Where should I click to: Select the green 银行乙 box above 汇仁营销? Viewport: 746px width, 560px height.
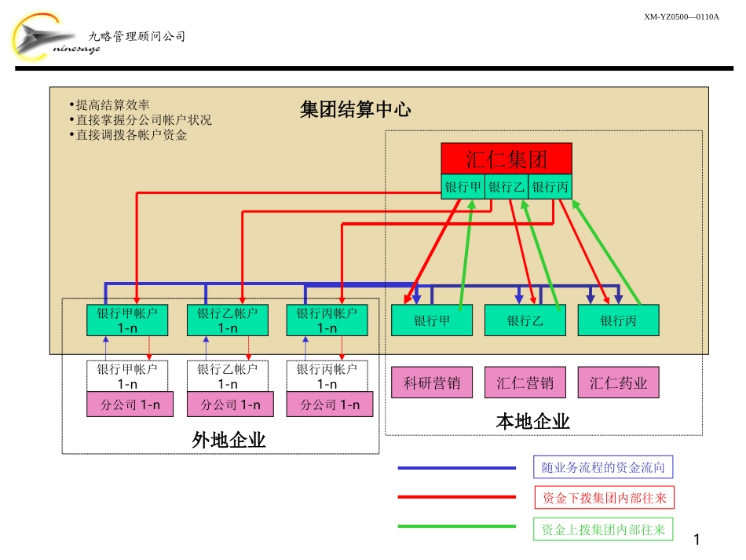[x=525, y=320]
